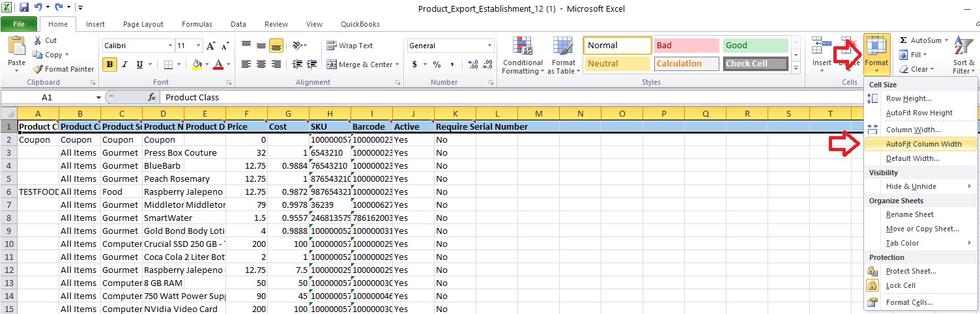Viewport: 980px width, 314px height.
Task: Toggle Lock Cell in Format menu
Action: 902,285
